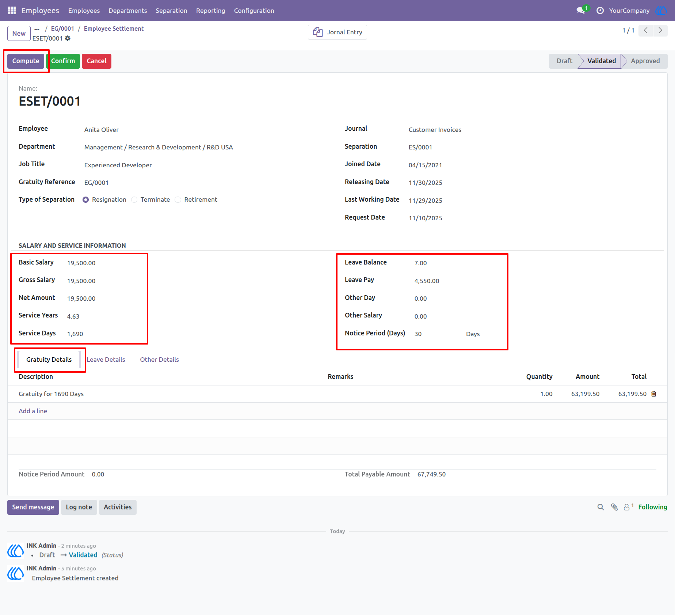Go to previous record arrow
The image size is (675, 616).
pyautogui.click(x=646, y=31)
